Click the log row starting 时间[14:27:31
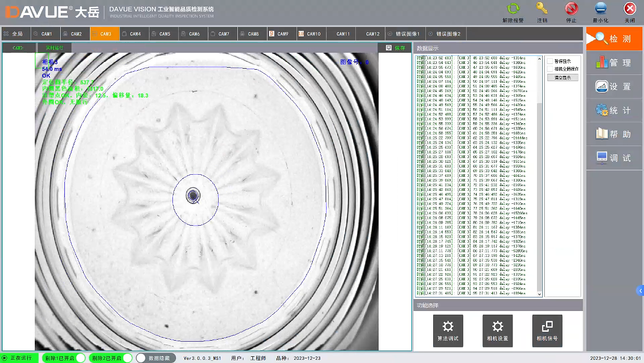This screenshot has height=363, width=644. (x=472, y=293)
